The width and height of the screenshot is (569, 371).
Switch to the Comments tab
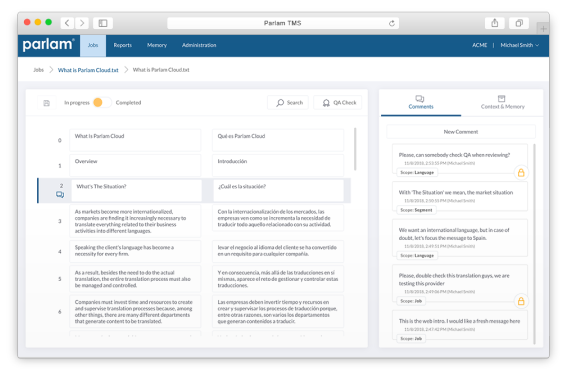point(421,103)
